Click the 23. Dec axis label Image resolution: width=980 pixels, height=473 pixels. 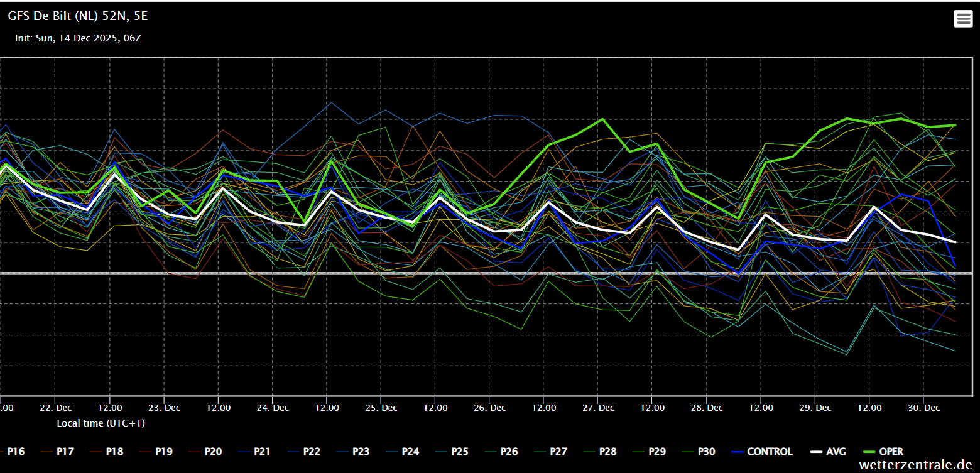point(164,408)
